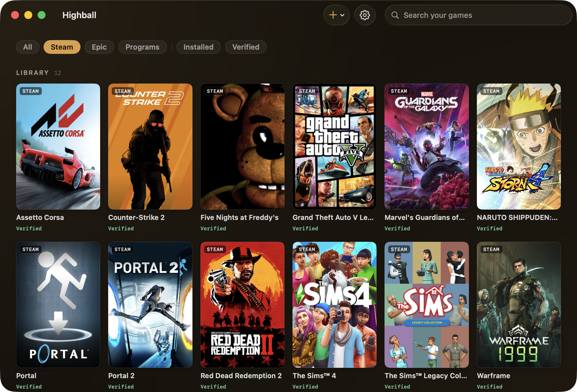
Task: Open the Portal cover art
Action: 58,305
